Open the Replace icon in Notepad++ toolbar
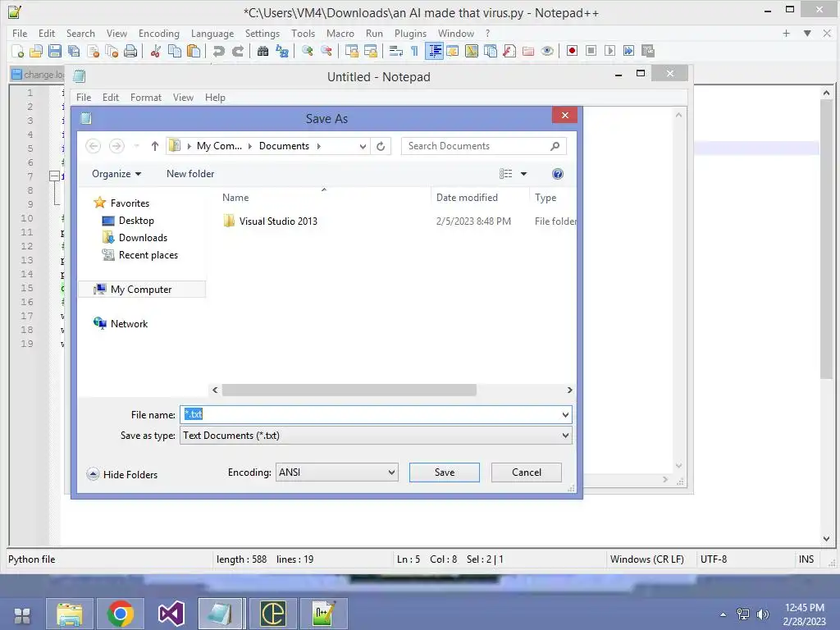Image resolution: width=840 pixels, height=630 pixels. tap(282, 51)
